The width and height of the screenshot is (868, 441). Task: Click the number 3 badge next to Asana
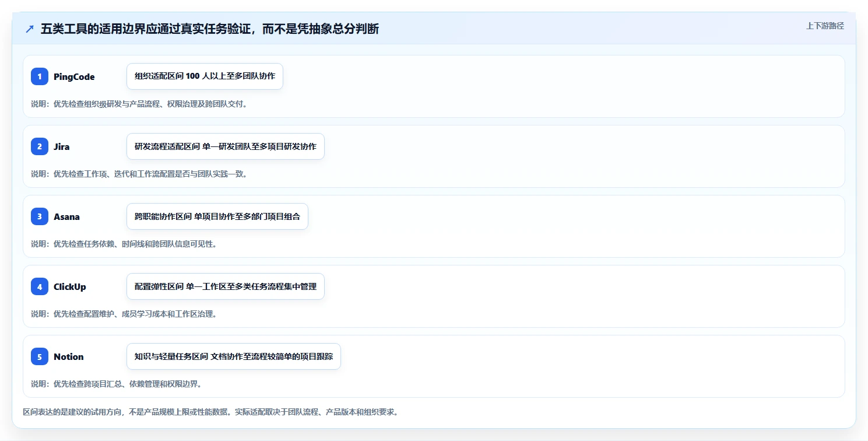pyautogui.click(x=40, y=216)
